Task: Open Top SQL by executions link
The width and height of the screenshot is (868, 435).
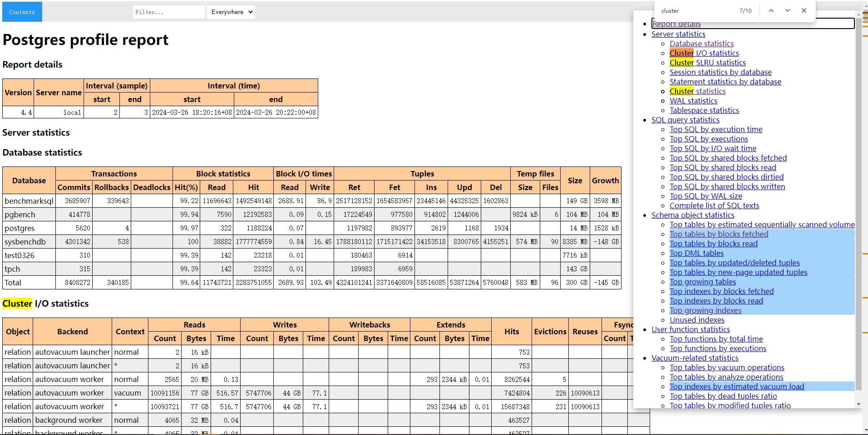Action: [x=709, y=139]
